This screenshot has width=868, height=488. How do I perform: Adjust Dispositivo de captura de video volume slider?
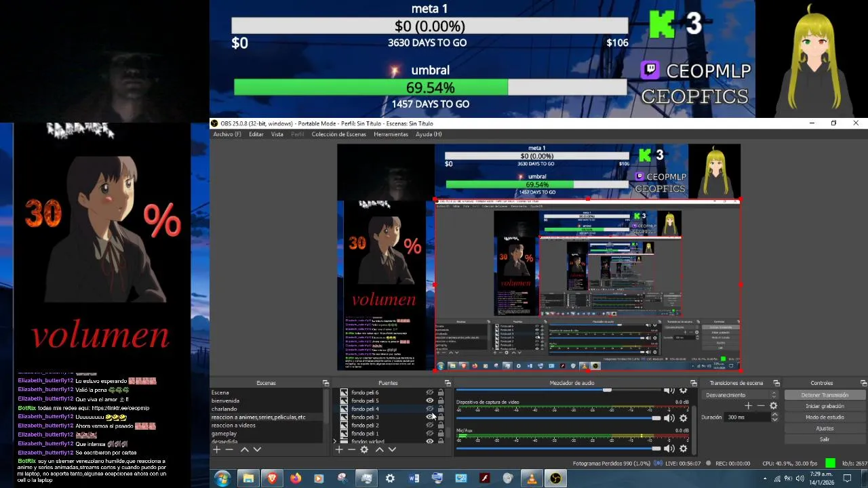[558, 418]
